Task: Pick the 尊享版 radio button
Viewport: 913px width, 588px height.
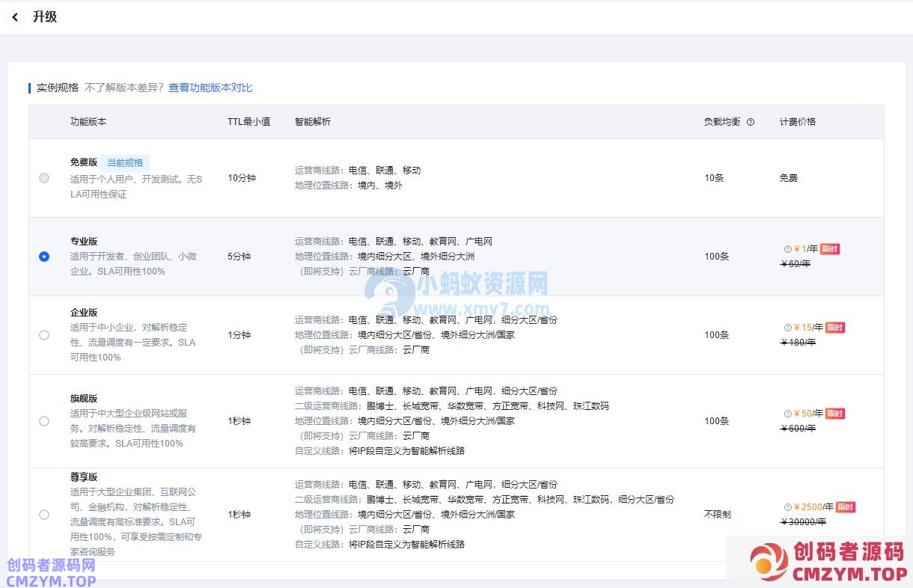Action: click(x=44, y=515)
